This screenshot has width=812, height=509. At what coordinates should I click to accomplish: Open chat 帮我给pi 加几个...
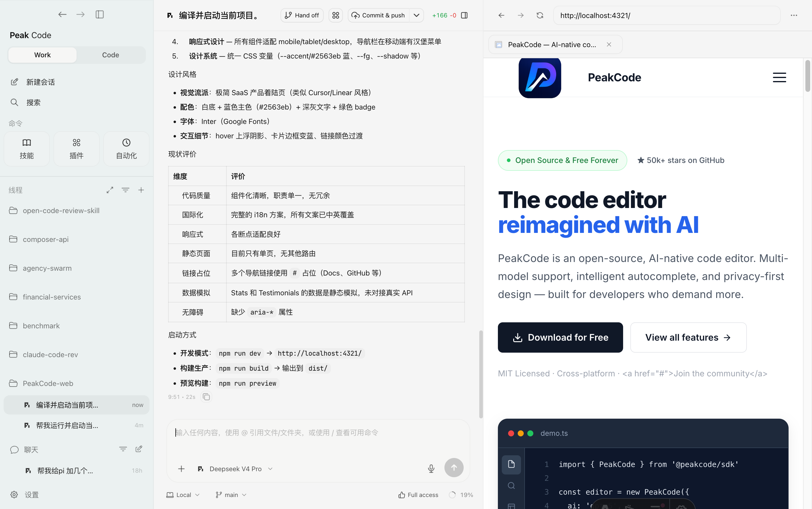[x=77, y=471]
